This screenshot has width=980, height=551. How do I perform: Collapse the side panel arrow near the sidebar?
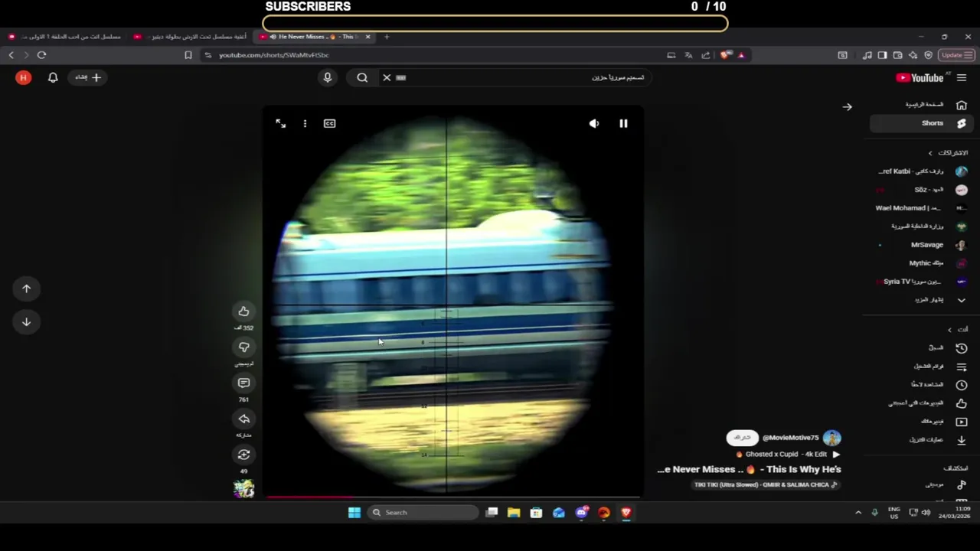click(x=847, y=107)
